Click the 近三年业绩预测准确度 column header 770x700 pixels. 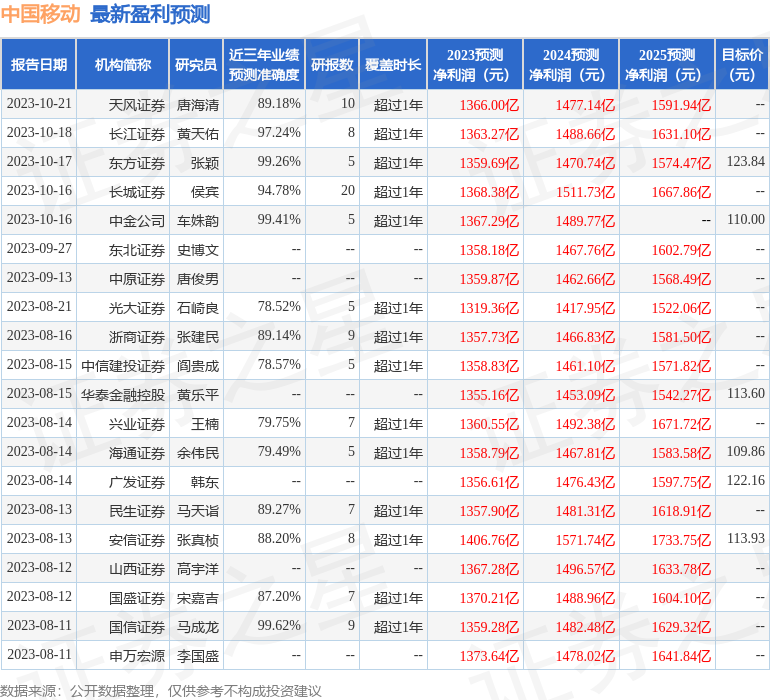tap(264, 64)
